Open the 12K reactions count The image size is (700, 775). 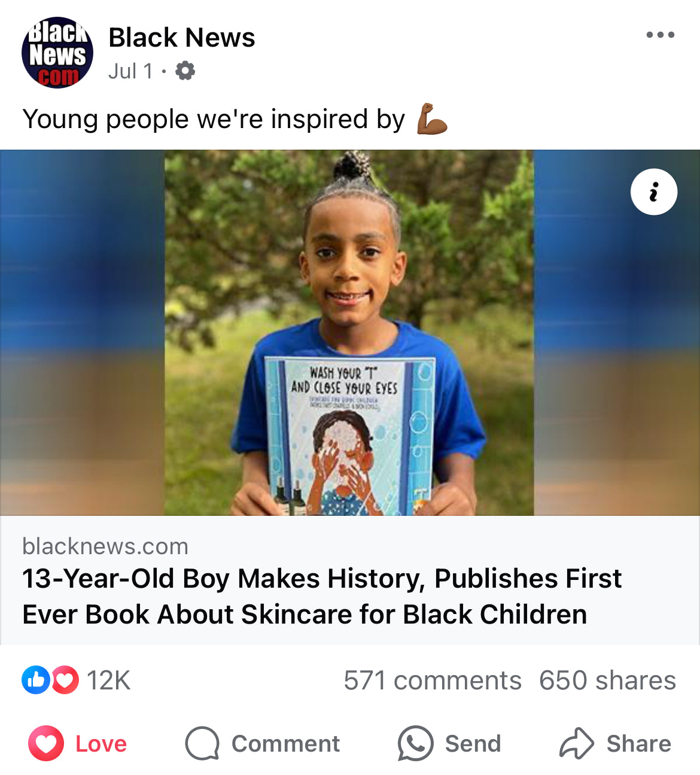[x=108, y=680]
